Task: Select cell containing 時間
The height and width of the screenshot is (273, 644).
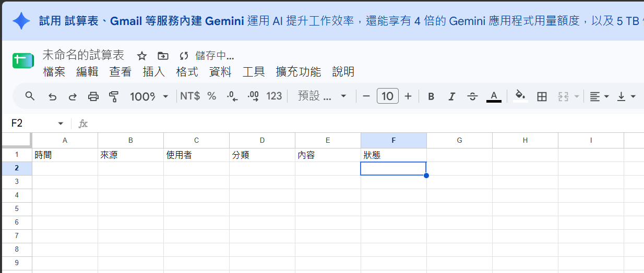Action: point(65,155)
